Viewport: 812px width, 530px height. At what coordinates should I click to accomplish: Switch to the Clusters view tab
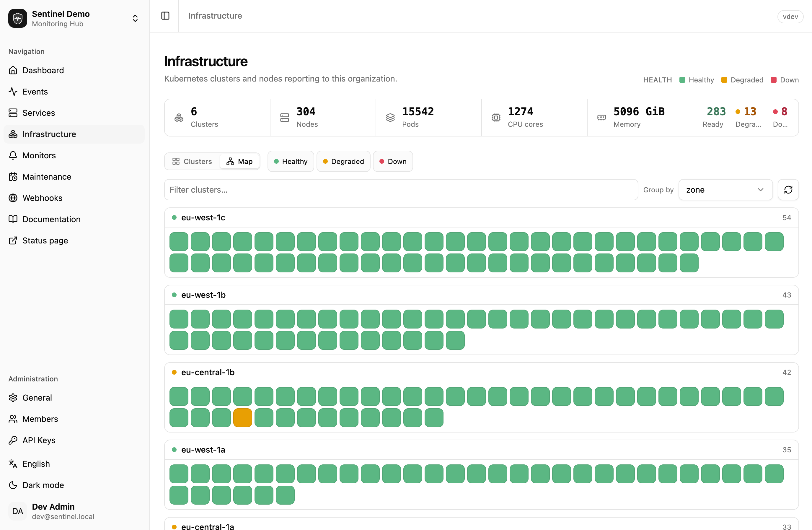click(x=192, y=161)
